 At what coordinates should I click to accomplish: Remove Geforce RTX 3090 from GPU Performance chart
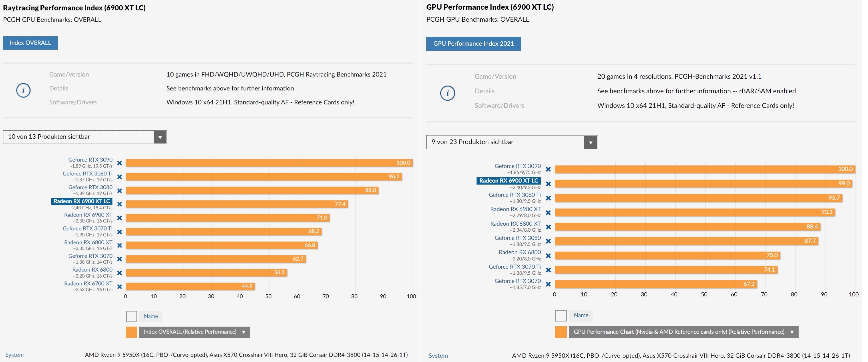548,169
